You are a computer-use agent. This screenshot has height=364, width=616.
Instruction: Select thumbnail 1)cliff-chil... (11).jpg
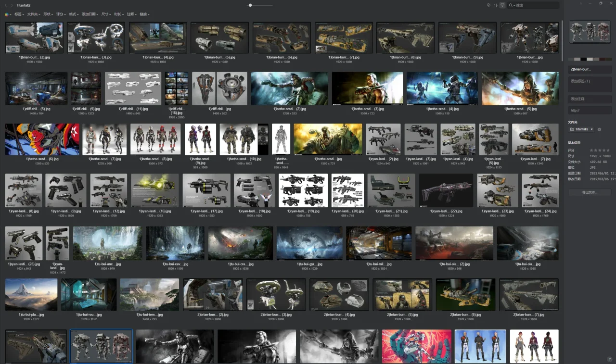(133, 88)
